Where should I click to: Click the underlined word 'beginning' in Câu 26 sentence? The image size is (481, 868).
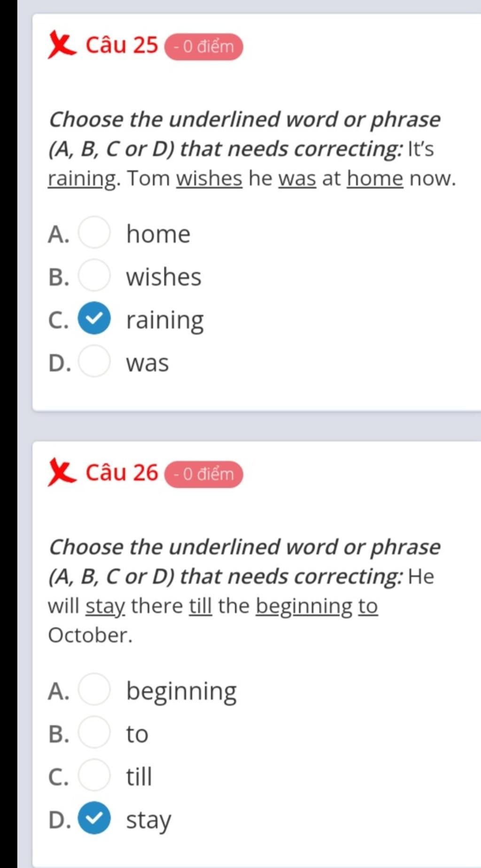point(304,606)
